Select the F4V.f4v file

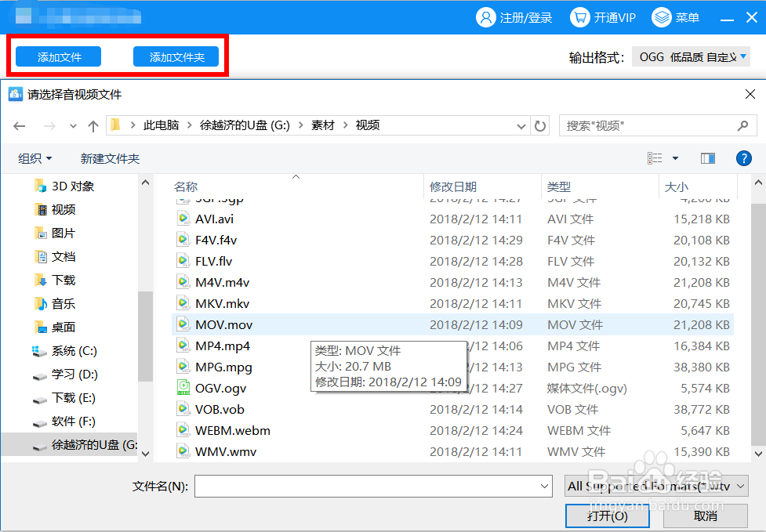(452, 240)
